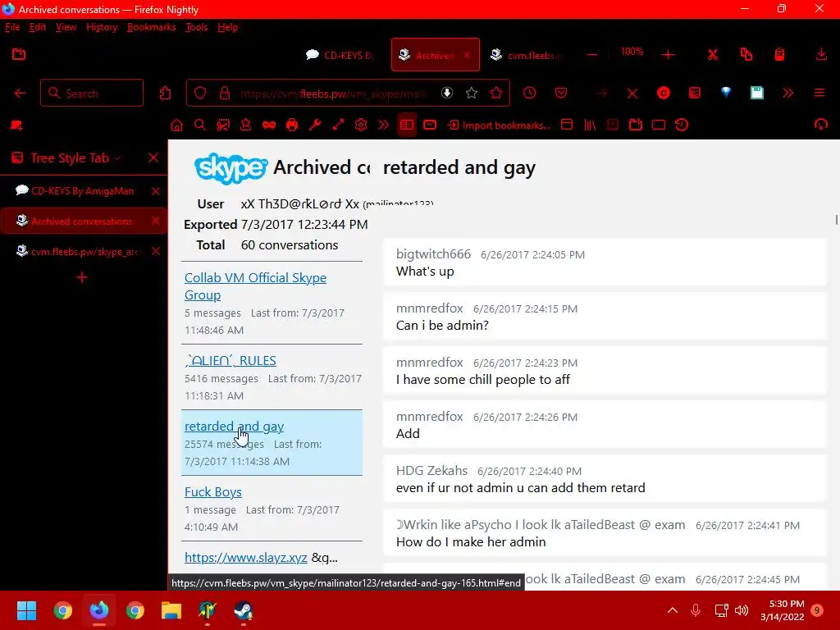840x630 pixels.
Task: Stop loading with the X button
Action: coord(632,94)
